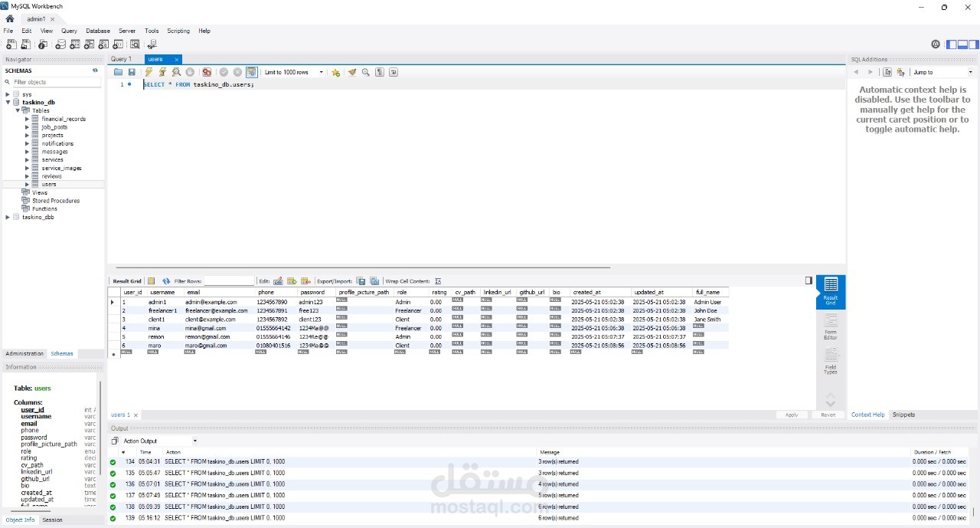Toggle auto-commit mode toolbar button
This screenshot has height=528, width=980.
click(x=252, y=72)
